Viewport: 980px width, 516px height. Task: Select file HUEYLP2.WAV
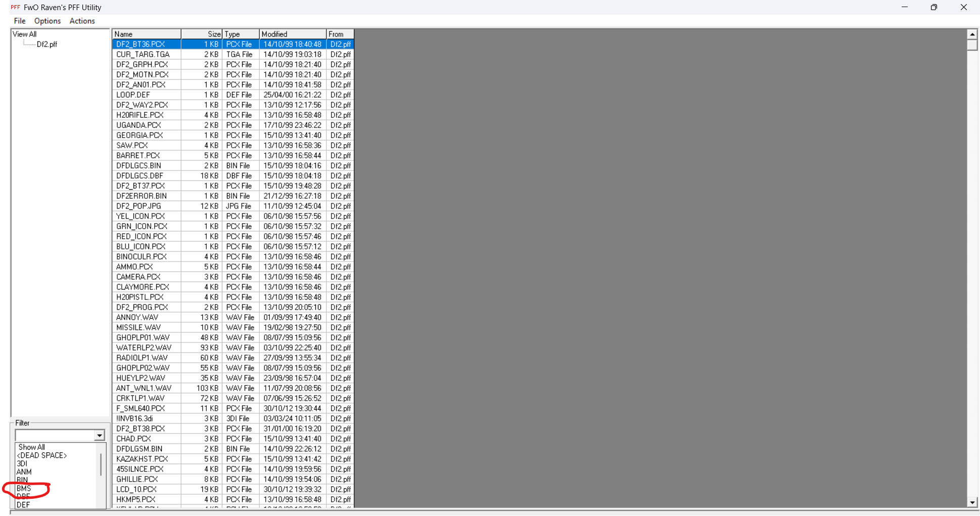pos(141,378)
